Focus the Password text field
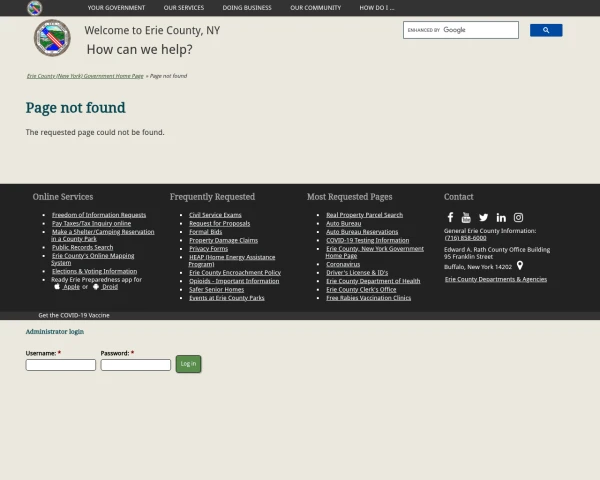 [136, 365]
